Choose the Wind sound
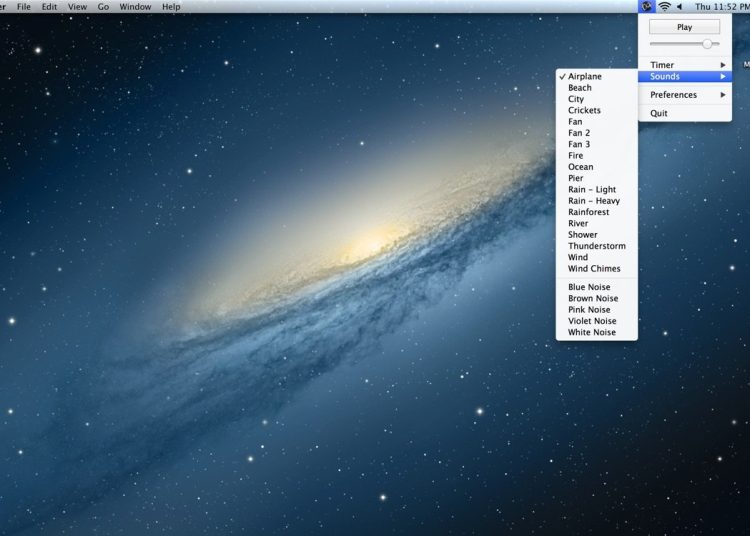Viewport: 750px width, 536px height. pos(596,257)
